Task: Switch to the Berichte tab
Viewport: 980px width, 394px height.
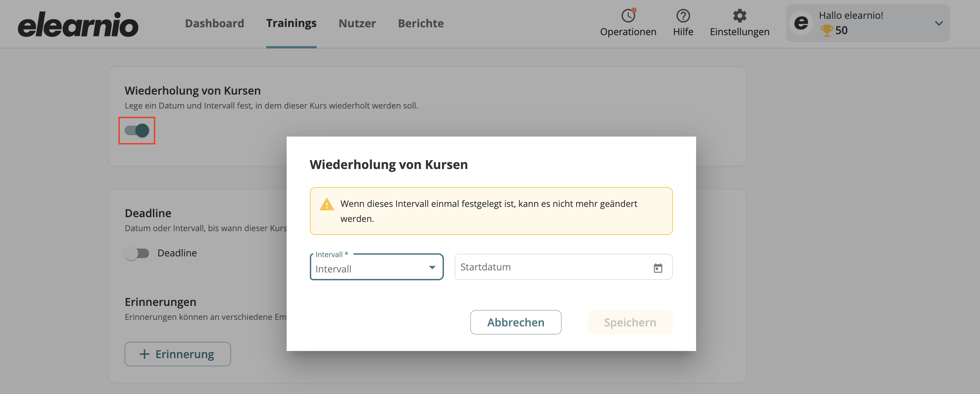Action: click(420, 24)
